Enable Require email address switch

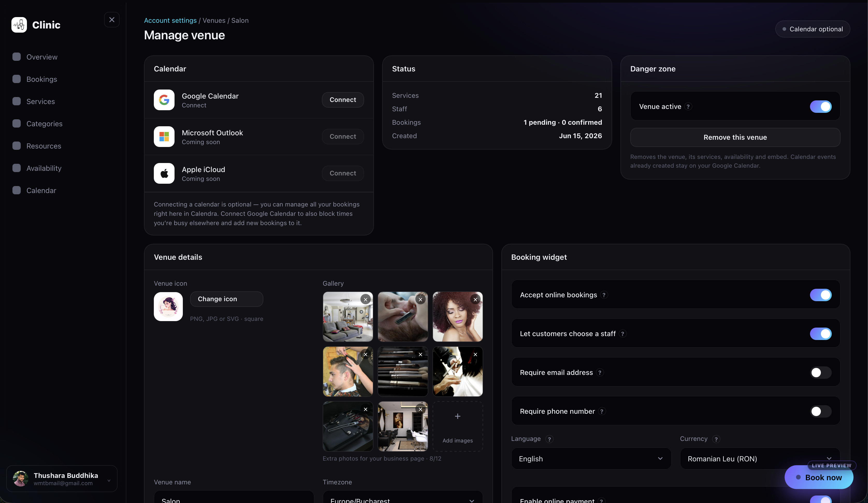(x=820, y=373)
